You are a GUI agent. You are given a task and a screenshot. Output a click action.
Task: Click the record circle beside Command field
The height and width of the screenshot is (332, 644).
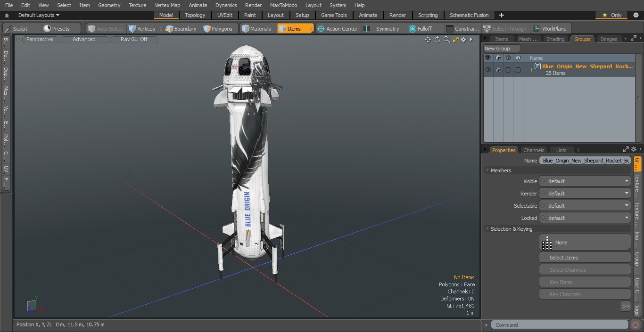635,325
